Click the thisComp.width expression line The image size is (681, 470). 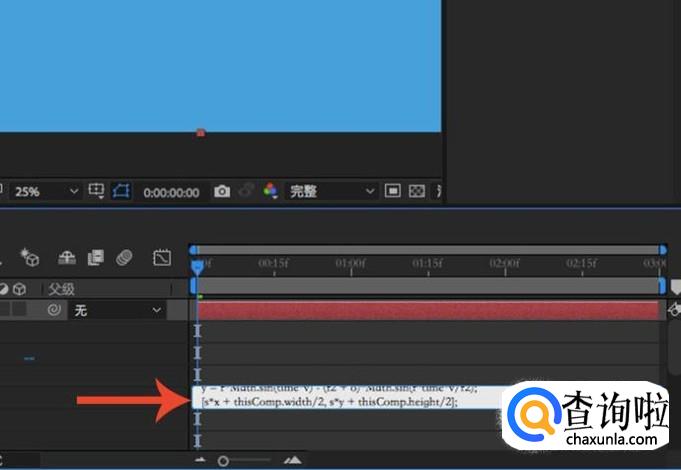click(330, 402)
